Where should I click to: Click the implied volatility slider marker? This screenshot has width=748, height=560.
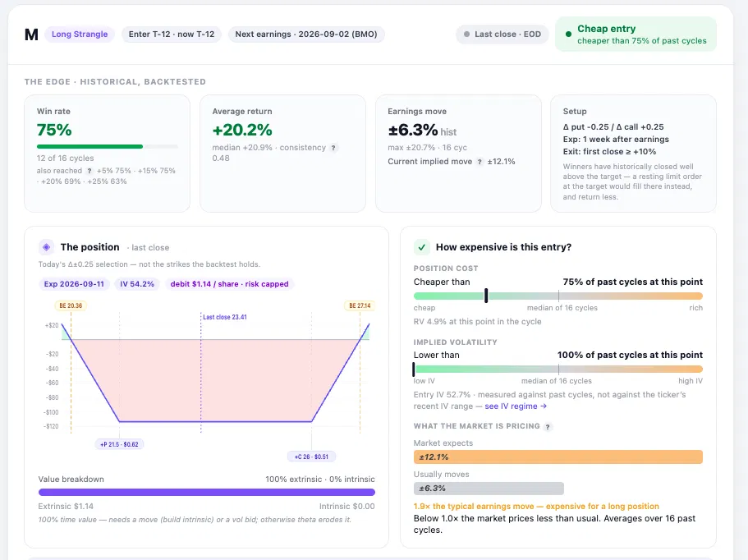pyautogui.click(x=414, y=370)
